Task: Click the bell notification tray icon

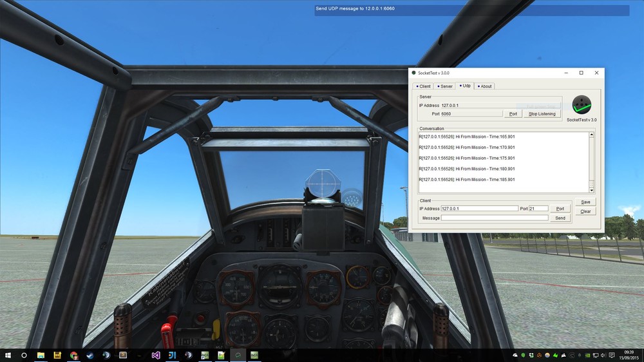Action: pos(580,356)
